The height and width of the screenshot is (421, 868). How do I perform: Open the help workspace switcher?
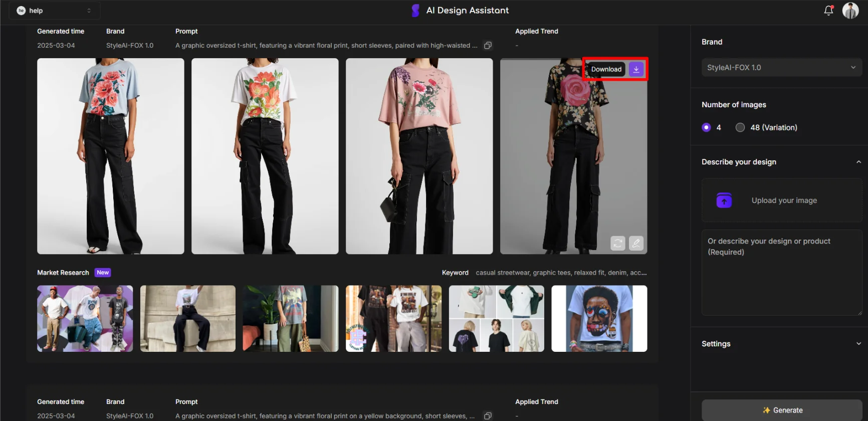(x=54, y=11)
